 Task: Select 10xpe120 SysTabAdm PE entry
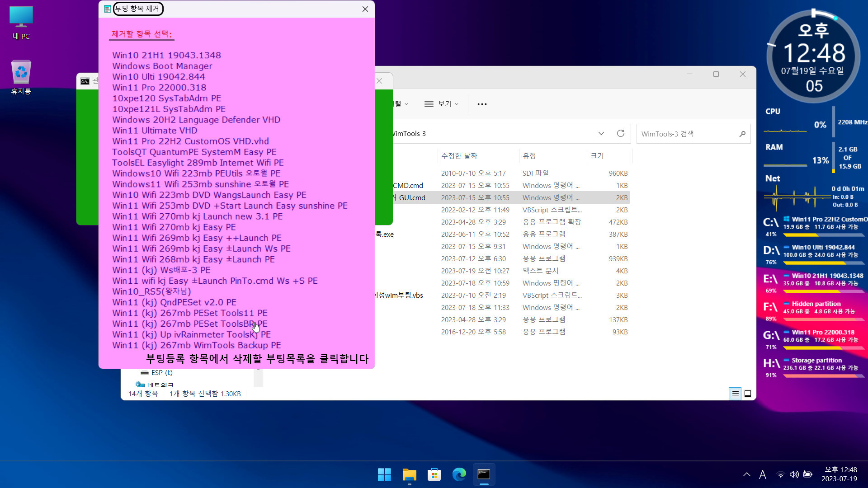click(166, 98)
